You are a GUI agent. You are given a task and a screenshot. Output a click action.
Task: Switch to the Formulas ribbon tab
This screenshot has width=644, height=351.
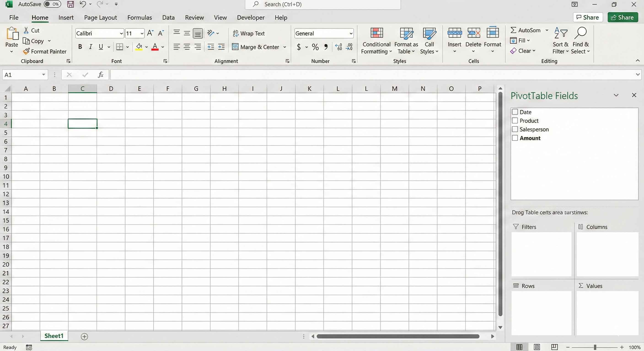(139, 18)
